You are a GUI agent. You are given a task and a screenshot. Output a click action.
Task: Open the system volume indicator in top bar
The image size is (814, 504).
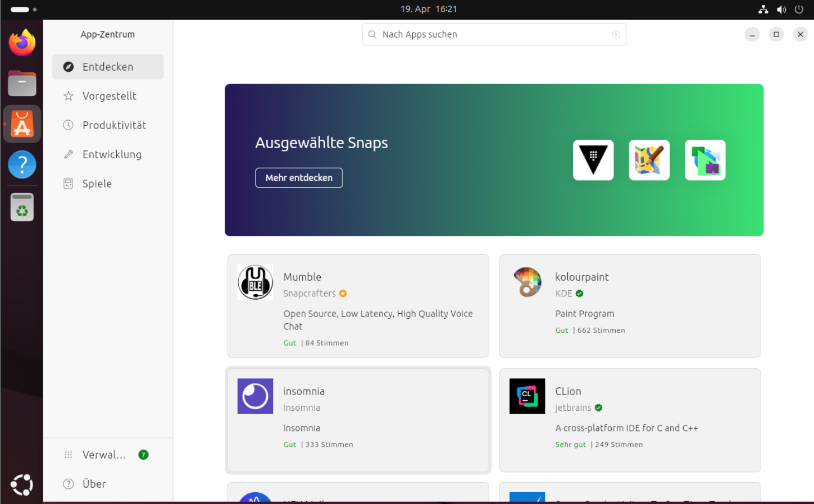(x=781, y=10)
